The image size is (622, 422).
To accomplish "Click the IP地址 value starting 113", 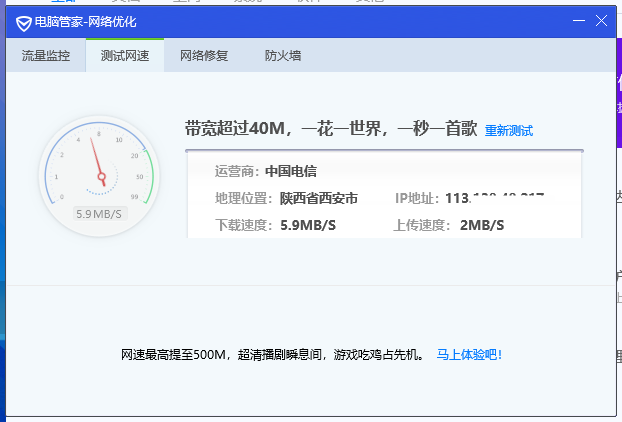I will 494,198.
